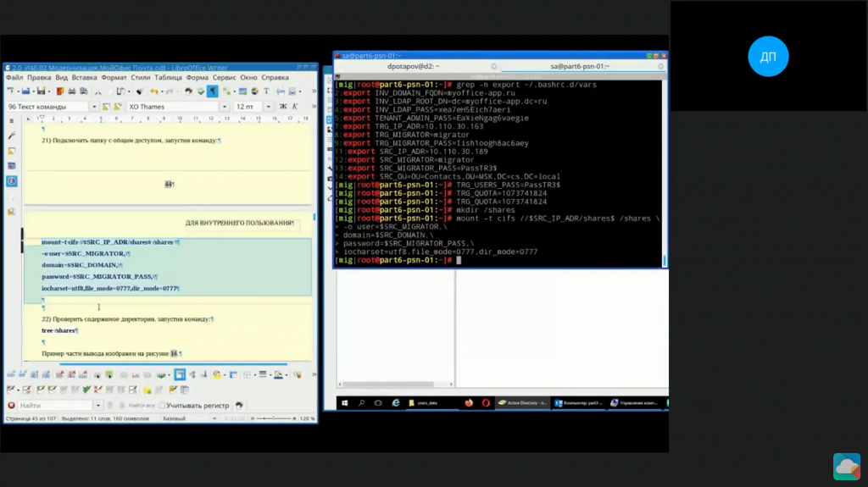Expand the New document dropdown arrow
868x487 pixels.
coord(19,91)
